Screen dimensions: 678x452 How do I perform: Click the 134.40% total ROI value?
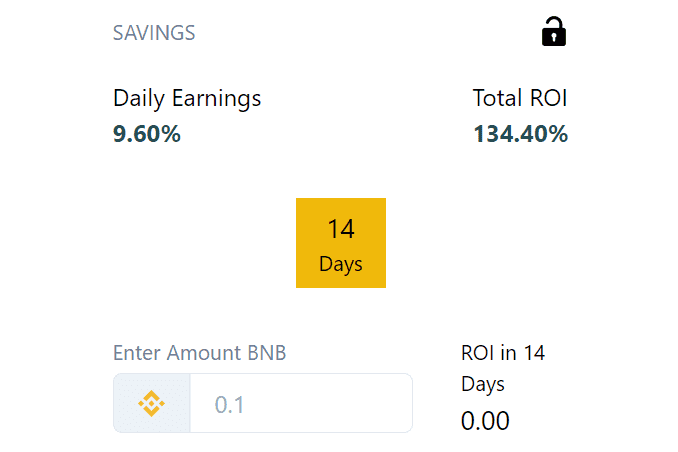tap(520, 134)
